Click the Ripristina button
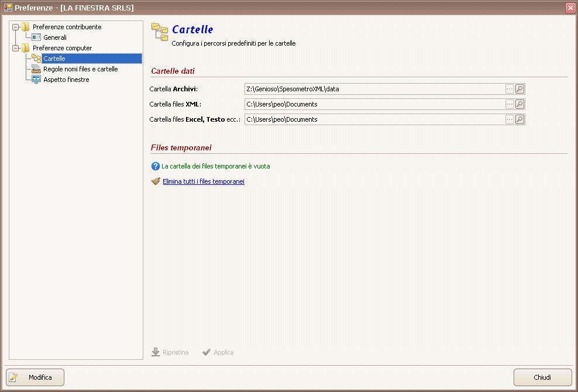 point(170,352)
